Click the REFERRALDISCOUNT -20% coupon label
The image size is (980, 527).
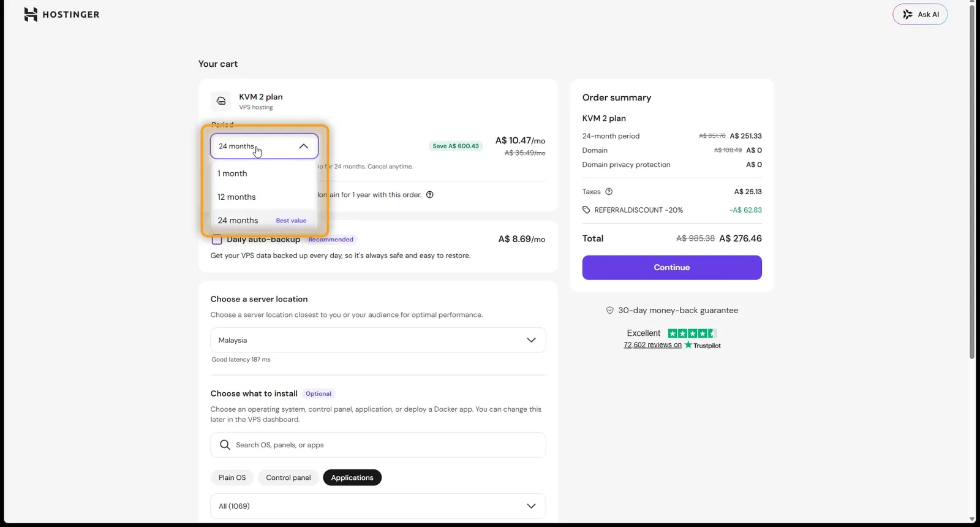(x=639, y=210)
